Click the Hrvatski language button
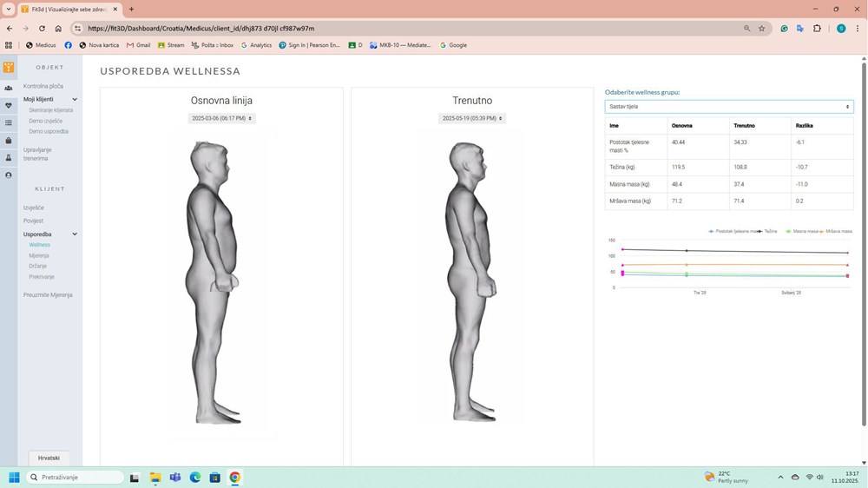The image size is (868, 488). point(49,458)
